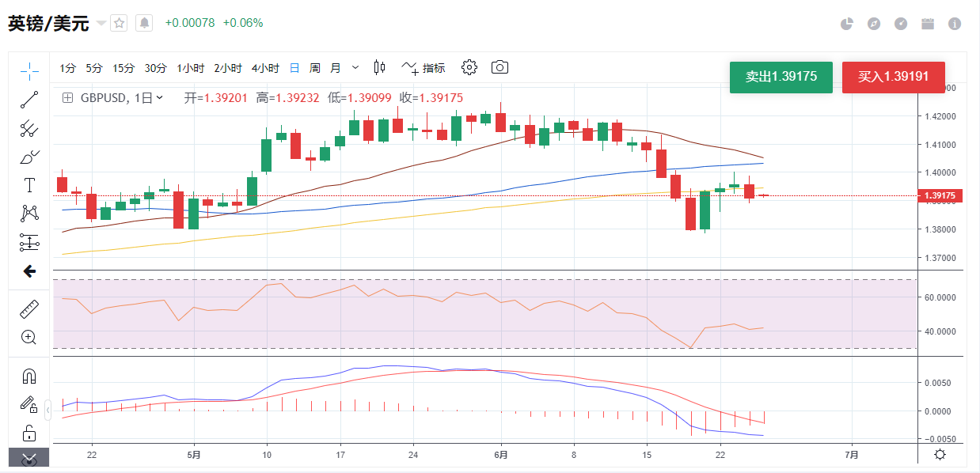This screenshot has width=980, height=473.
Task: Open chart settings gear in toolbar
Action: tap(469, 67)
